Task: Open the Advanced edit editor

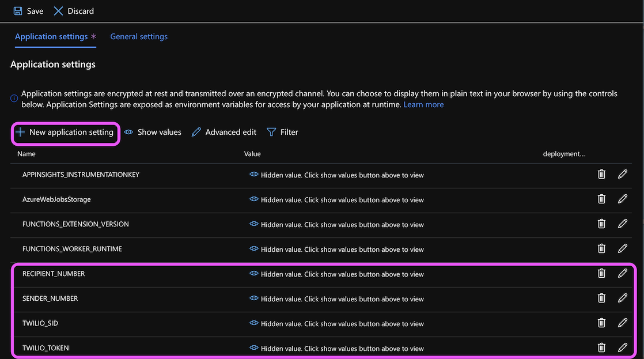Action: tap(224, 132)
